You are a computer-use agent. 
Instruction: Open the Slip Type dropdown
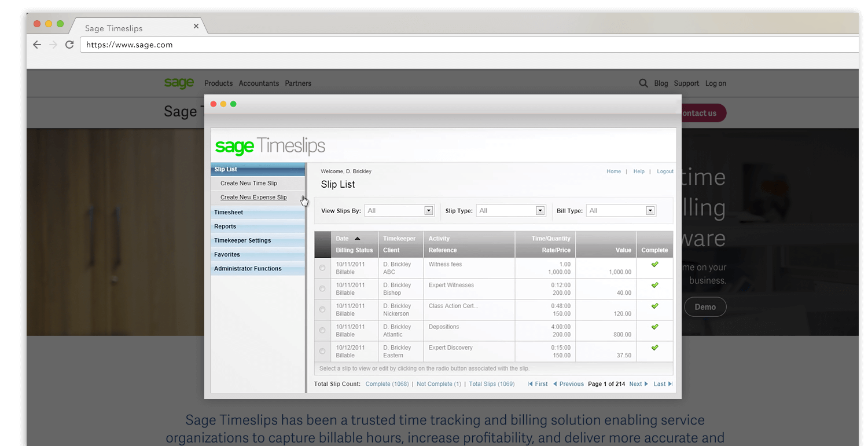pyautogui.click(x=539, y=210)
